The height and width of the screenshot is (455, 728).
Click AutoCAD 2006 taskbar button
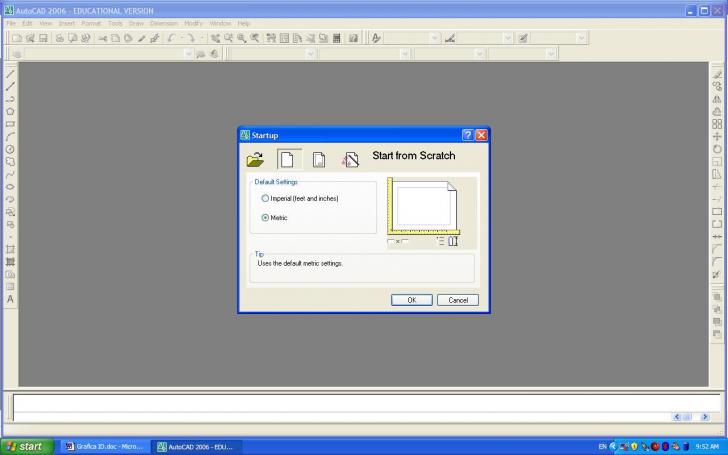click(x=197, y=447)
